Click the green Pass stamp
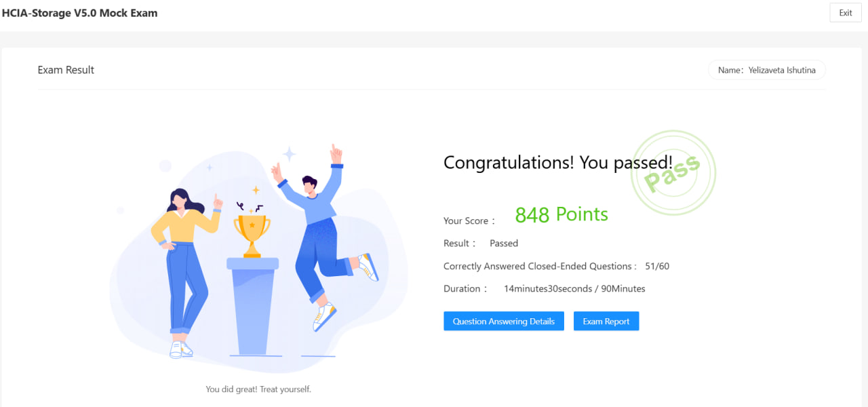 pos(672,173)
